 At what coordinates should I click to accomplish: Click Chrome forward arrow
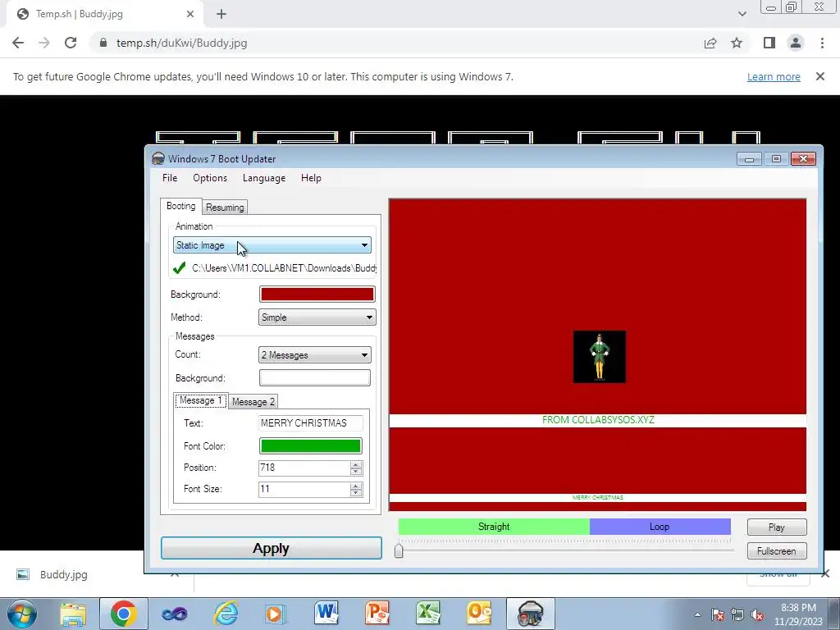[44, 43]
